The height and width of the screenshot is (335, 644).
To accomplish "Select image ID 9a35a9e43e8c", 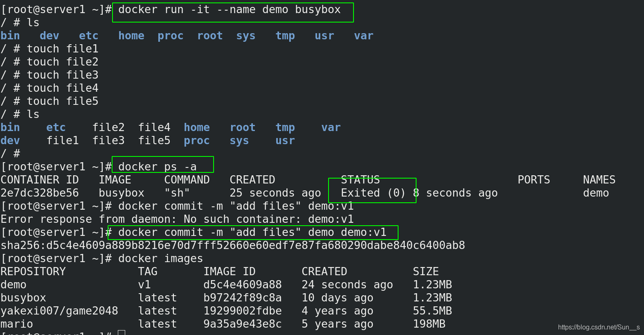I will (x=243, y=324).
